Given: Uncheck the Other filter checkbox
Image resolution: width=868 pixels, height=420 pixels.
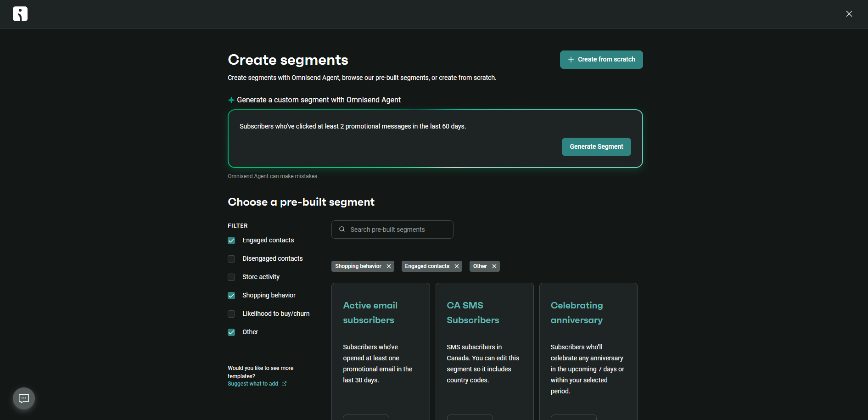Looking at the screenshot, I should (231, 332).
